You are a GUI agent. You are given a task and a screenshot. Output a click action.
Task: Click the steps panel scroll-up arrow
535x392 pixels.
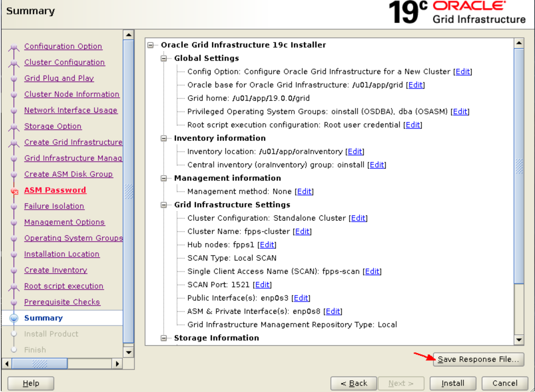tap(128, 35)
